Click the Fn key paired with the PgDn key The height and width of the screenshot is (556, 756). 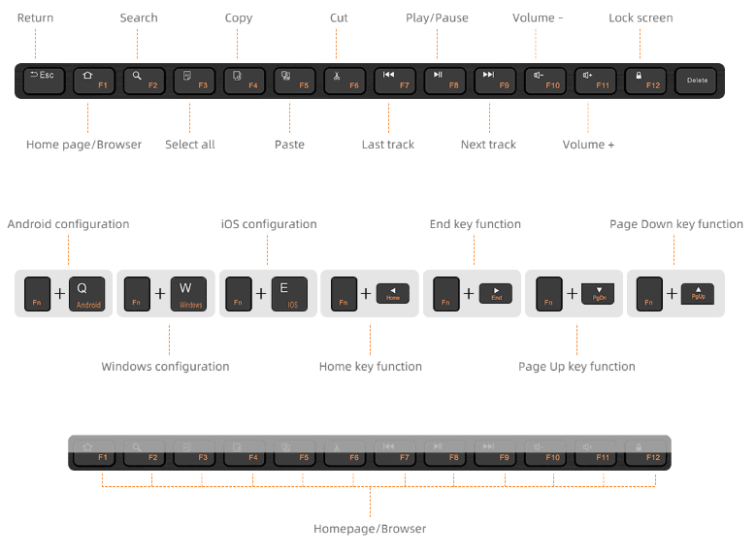(549, 294)
